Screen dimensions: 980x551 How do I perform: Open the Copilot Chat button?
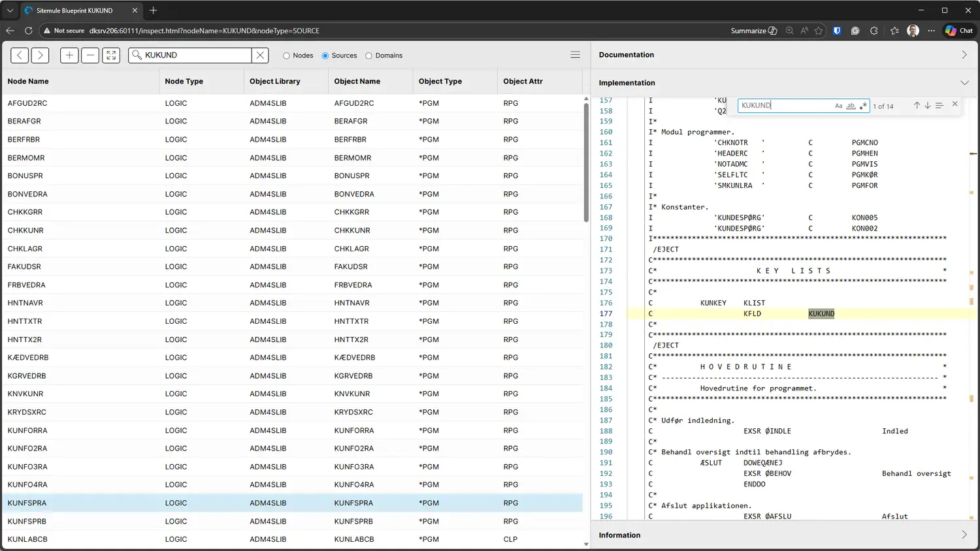(959, 31)
